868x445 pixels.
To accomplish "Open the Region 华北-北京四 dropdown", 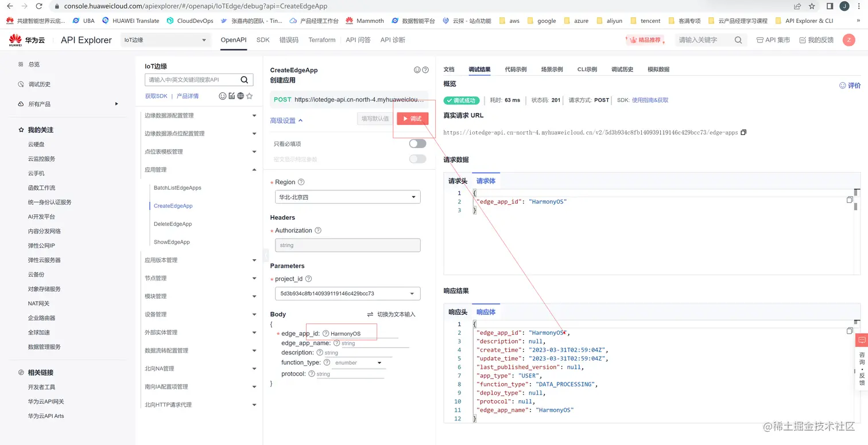I will (348, 197).
